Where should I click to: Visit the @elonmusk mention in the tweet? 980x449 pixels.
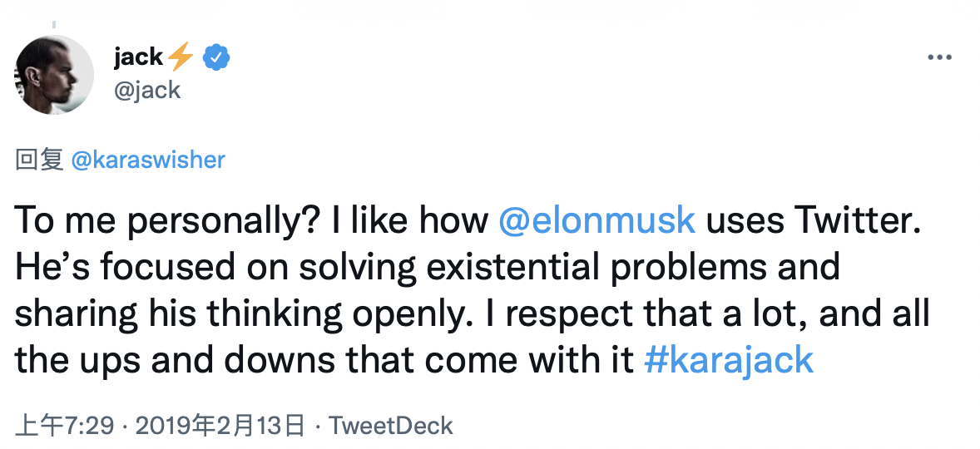tap(596, 220)
